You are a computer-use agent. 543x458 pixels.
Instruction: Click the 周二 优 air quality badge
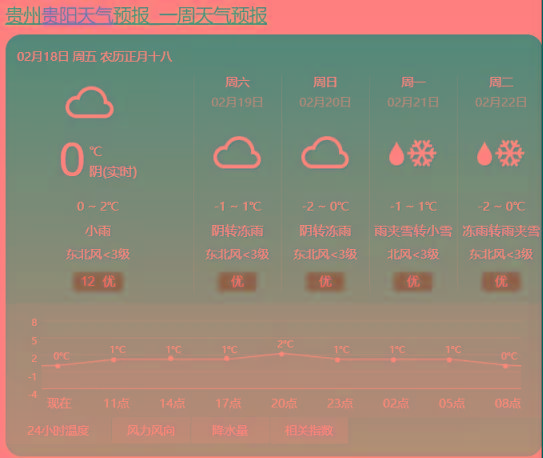point(501,281)
